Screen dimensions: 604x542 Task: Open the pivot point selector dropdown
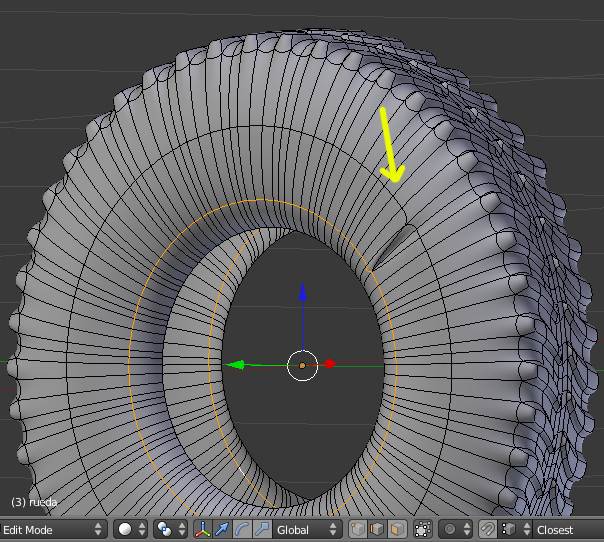coord(171,530)
